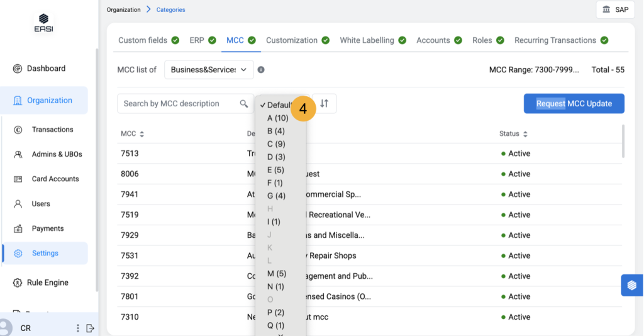
Task: Choose M (5) from the letter filter
Action: point(277,274)
